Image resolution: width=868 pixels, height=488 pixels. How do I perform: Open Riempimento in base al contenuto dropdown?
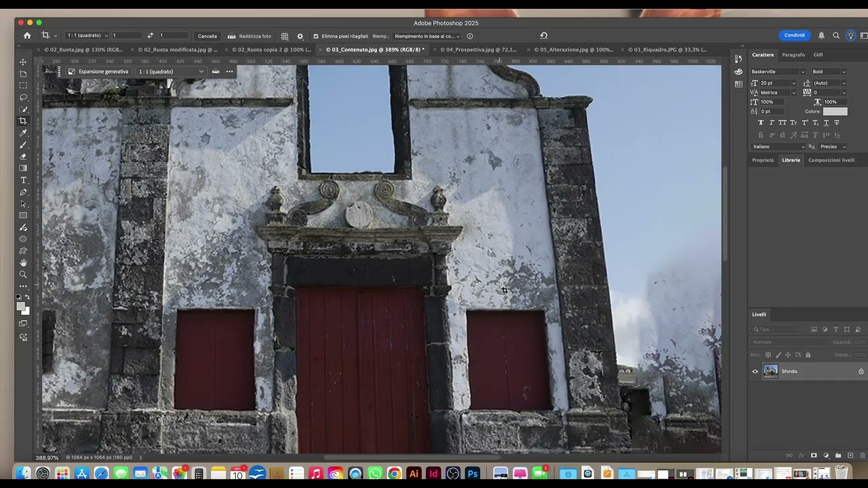point(427,36)
